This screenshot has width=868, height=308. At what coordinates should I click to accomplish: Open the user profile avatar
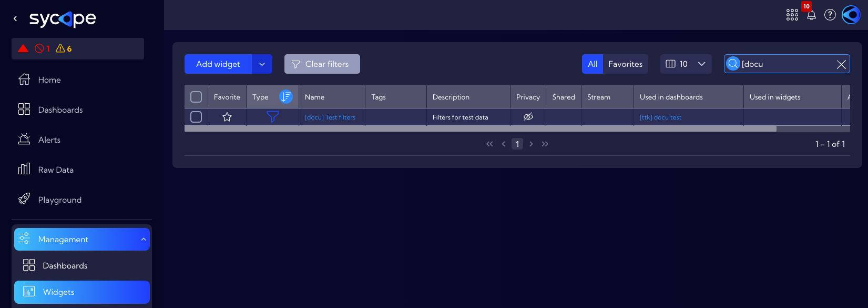851,15
